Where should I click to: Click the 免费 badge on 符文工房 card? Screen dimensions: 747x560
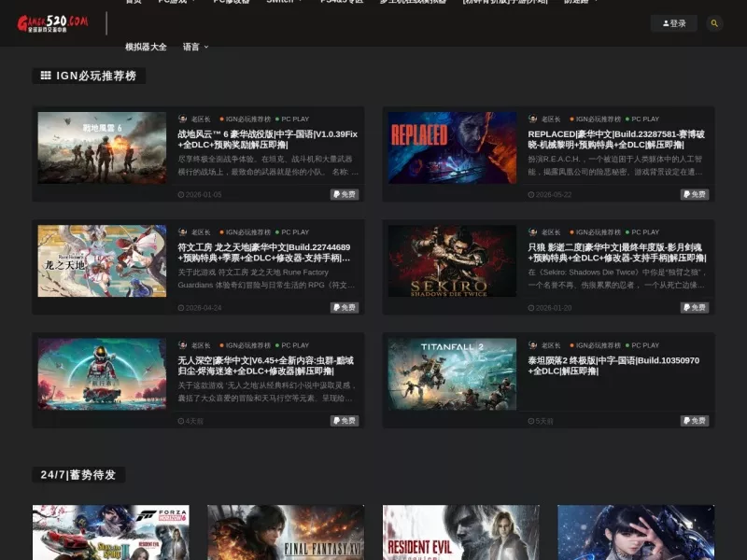[345, 308]
